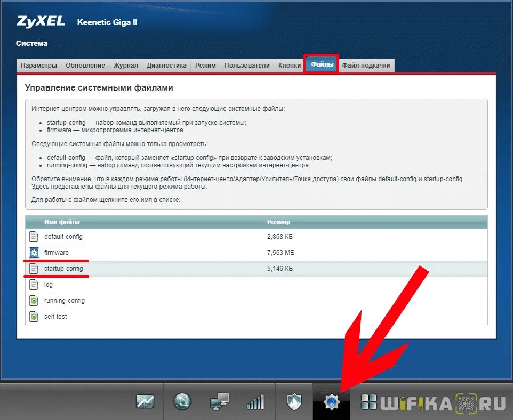Open the Wi-Fi signal bars icon
Image resolution: width=513 pixels, height=420 pixels.
pos(256,401)
